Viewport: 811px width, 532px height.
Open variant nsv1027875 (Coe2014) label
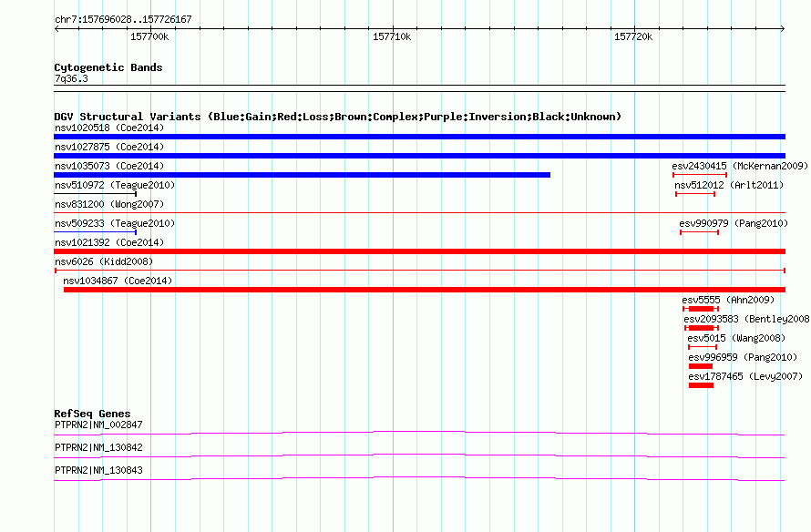pos(109,147)
